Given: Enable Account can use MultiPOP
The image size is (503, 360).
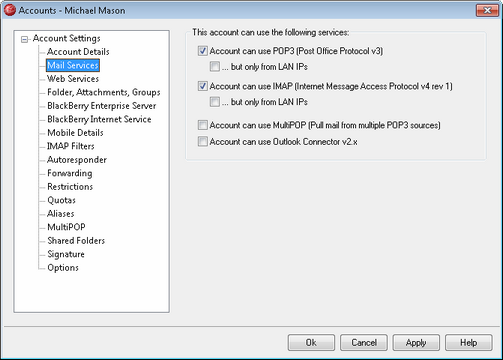Looking at the screenshot, I should [x=202, y=125].
